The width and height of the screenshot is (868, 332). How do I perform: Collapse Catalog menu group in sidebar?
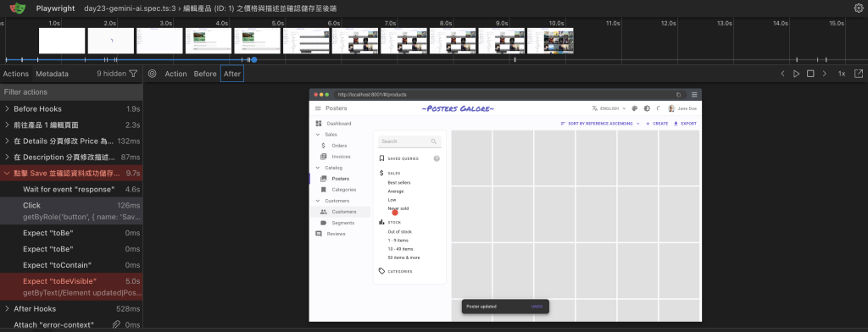tap(318, 168)
